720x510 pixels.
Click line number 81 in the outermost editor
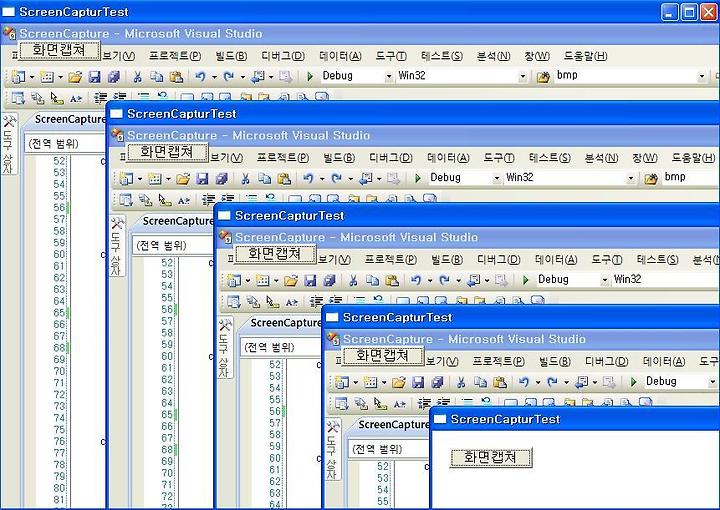point(59,499)
